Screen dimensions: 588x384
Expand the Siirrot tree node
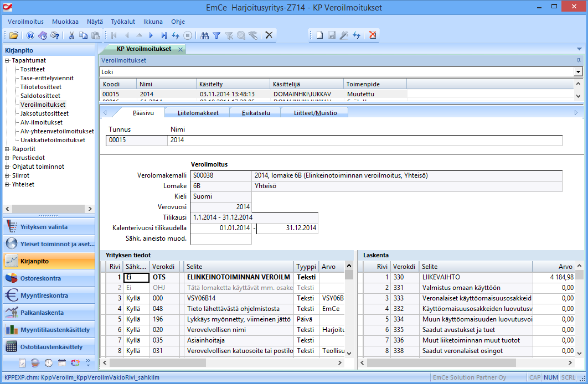7,175
